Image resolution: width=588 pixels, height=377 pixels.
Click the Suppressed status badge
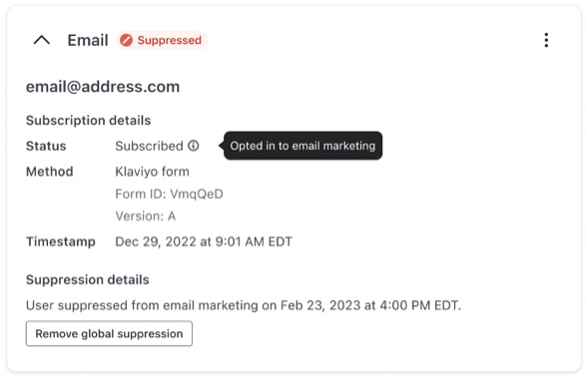point(162,40)
